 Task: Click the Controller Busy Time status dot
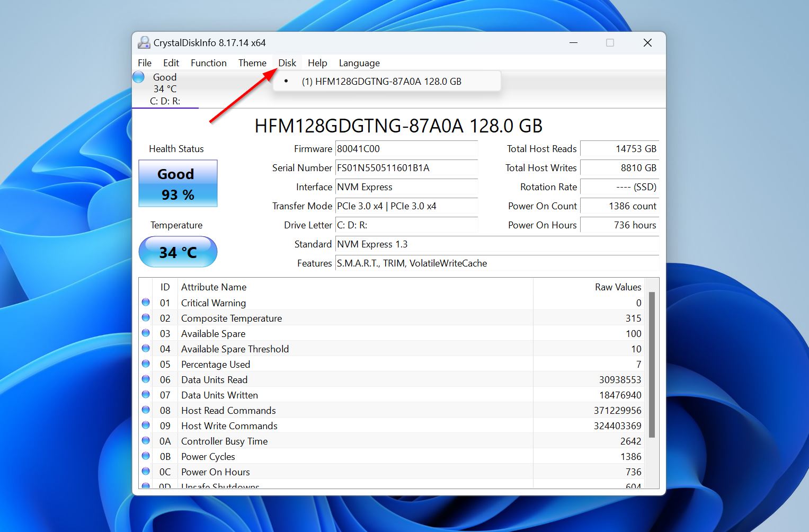(146, 441)
